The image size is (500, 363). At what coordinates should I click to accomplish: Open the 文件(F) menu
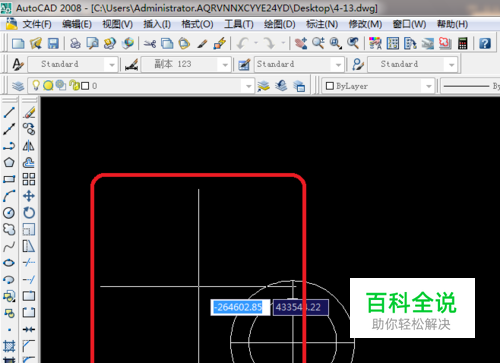pos(37,24)
